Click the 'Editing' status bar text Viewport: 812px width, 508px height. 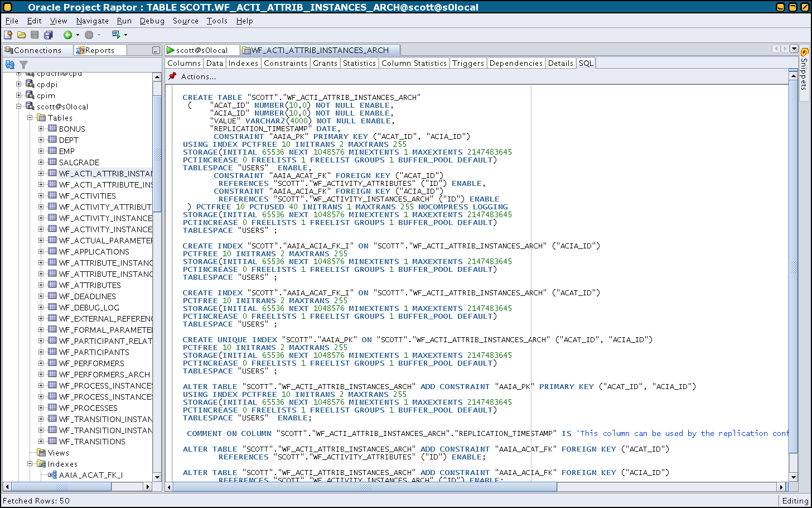(795, 501)
